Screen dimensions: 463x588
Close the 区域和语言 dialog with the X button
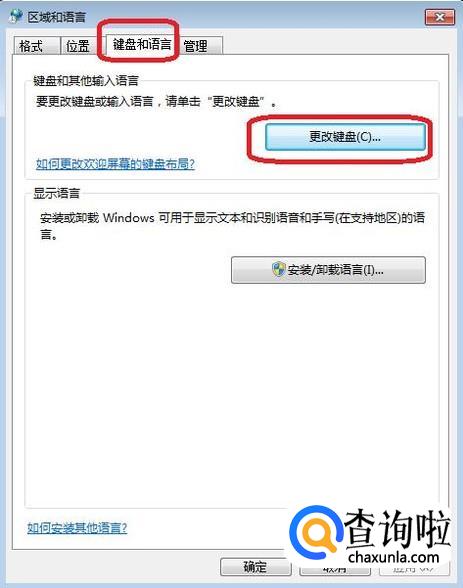[440, 17]
